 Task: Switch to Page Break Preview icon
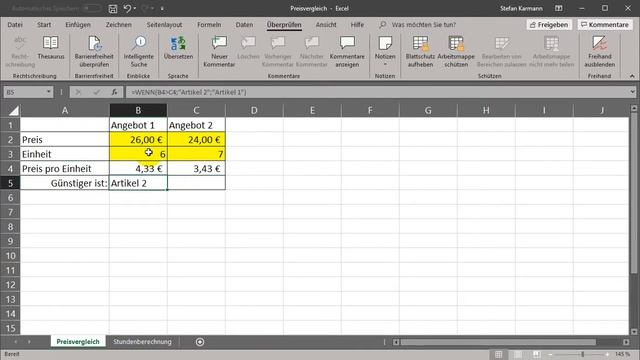pos(536,354)
